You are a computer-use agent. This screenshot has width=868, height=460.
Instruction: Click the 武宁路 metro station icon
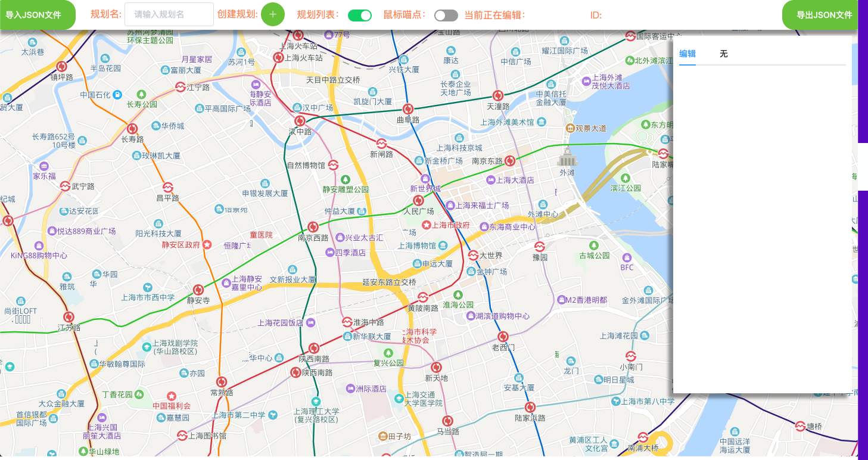pyautogui.click(x=65, y=187)
